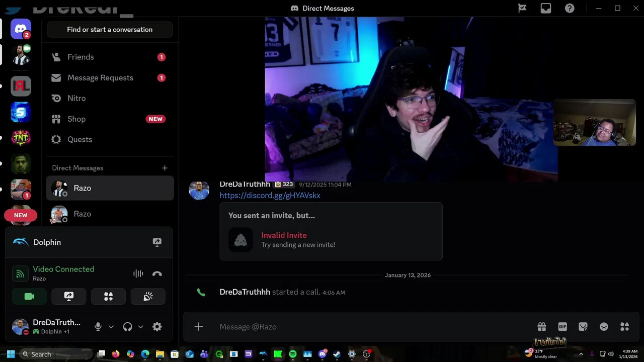Open User Settings gear
The height and width of the screenshot is (362, 644).
(157, 327)
